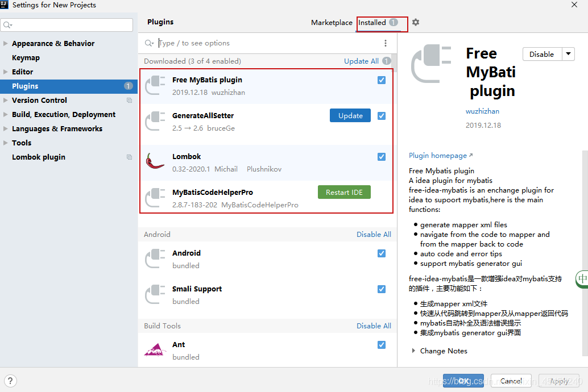Click the large plugin logo in details pane
This screenshot has height=392, width=588.
click(431, 64)
